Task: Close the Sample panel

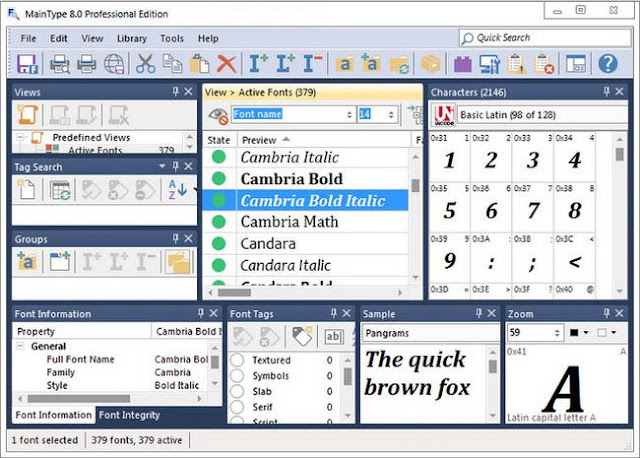Action: (492, 313)
